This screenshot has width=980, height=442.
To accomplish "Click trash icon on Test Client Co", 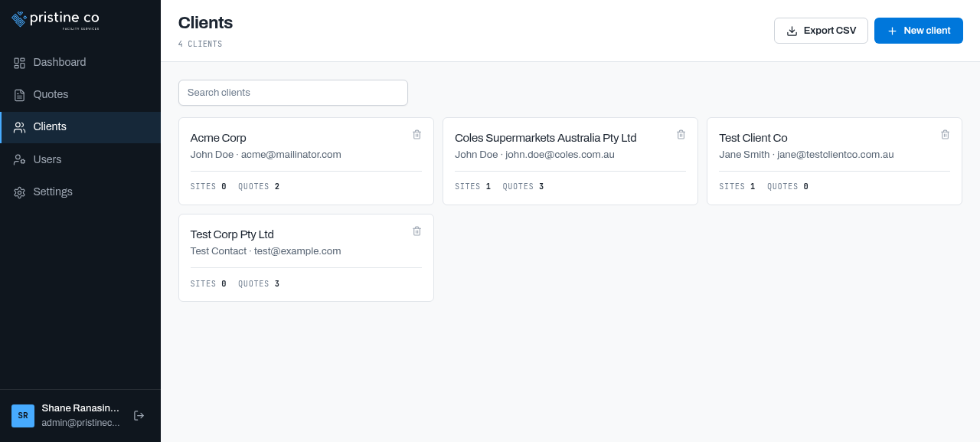I will coord(945,134).
